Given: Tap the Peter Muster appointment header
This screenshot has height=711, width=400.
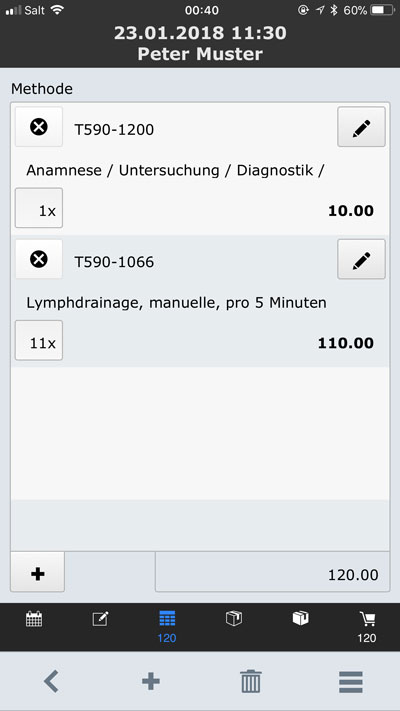Looking at the screenshot, I should click(200, 54).
